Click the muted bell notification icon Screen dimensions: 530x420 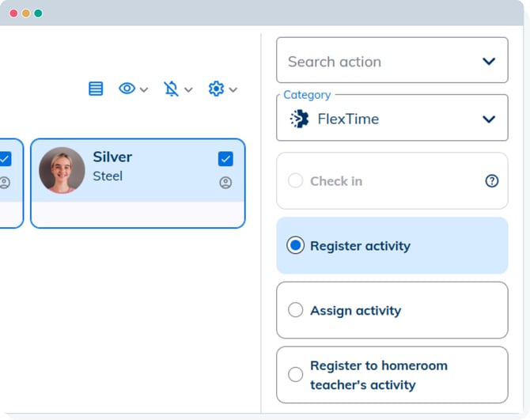[x=171, y=89]
